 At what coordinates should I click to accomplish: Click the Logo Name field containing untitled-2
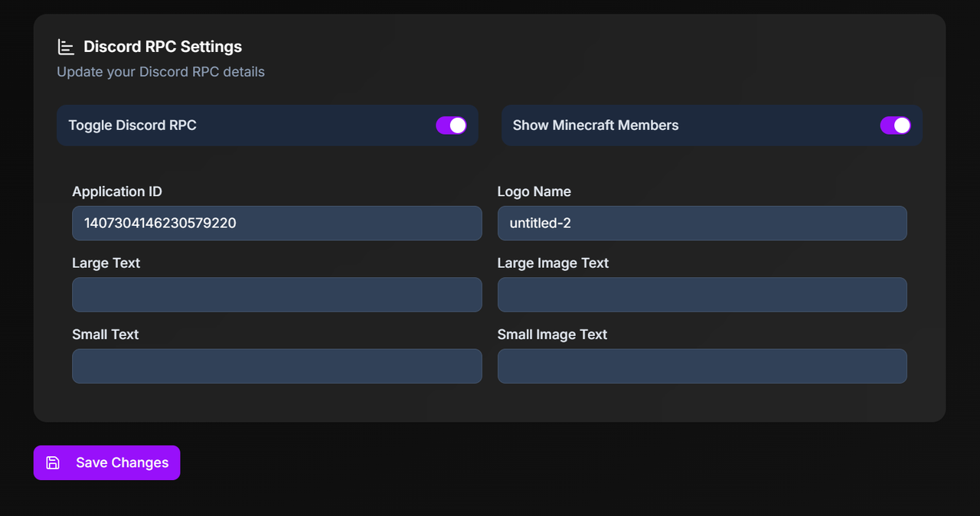point(701,224)
